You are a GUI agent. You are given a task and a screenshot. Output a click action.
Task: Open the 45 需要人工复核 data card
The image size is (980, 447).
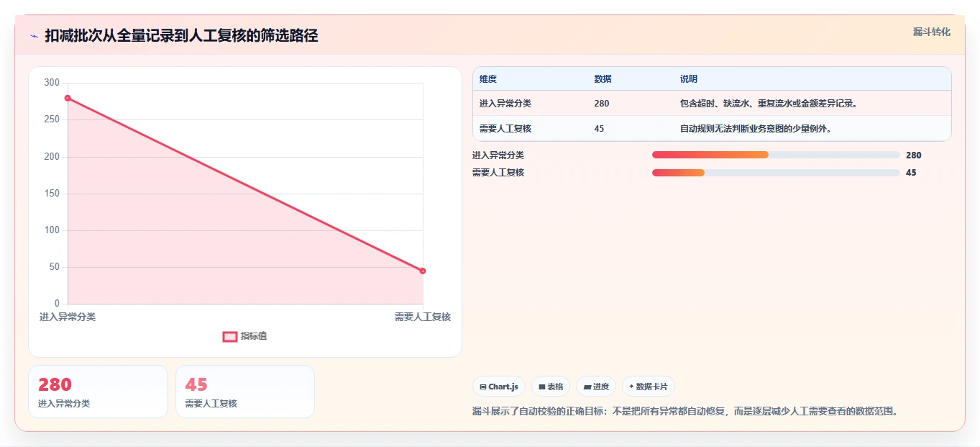[245, 392]
